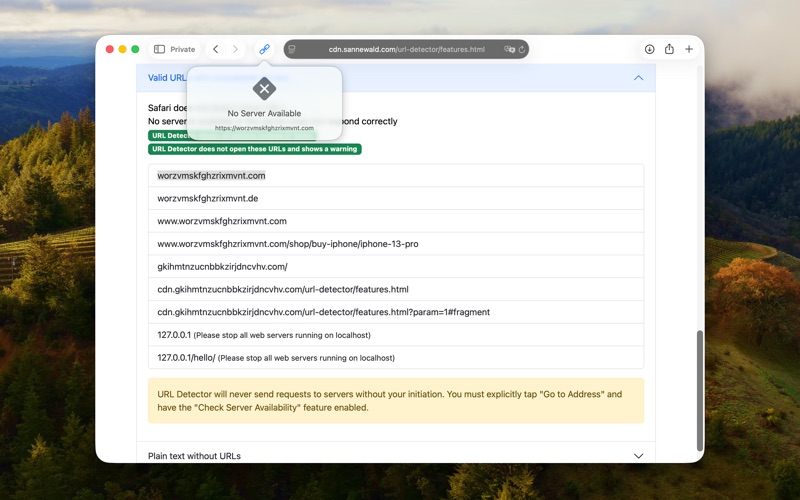Click the Share icon in toolbar
This screenshot has height=500, width=800.
point(669,49)
